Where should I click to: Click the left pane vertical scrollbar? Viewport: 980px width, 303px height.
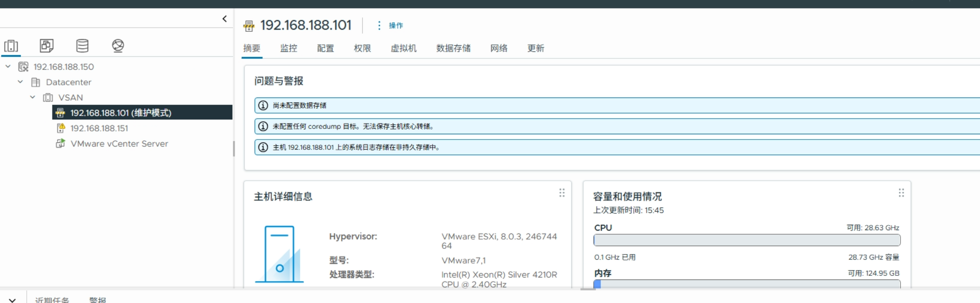pyautogui.click(x=234, y=149)
